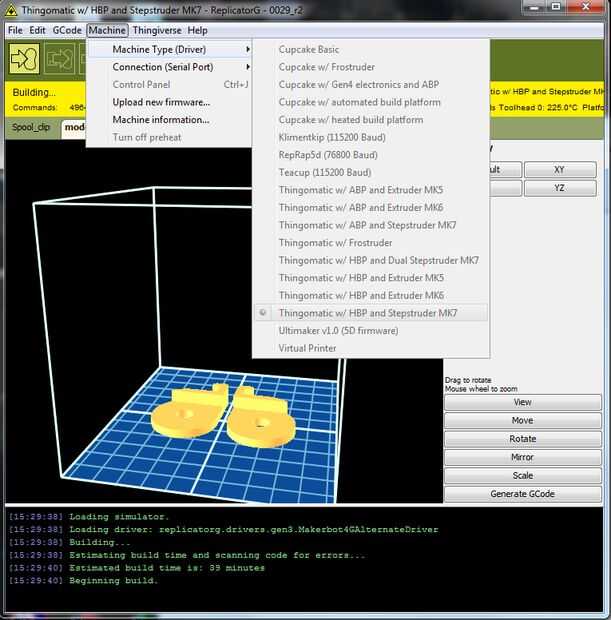Viewport: 611px width, 620px height.
Task: Click the checked Thingomatic w/ HBP and Stepstruder MK7
Action: (x=371, y=313)
